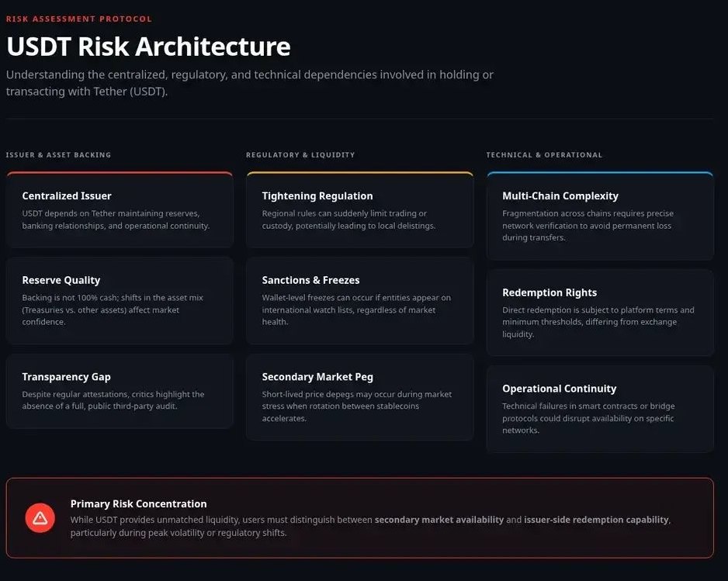The width and height of the screenshot is (728, 581).
Task: Click the bold 'issuer-side redemption capability' text
Action: click(596, 520)
